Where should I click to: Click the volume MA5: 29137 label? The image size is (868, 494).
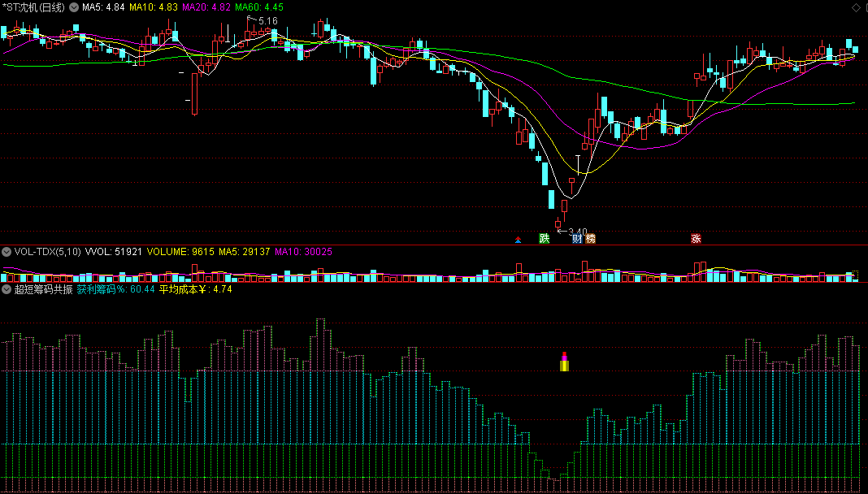coord(244,252)
